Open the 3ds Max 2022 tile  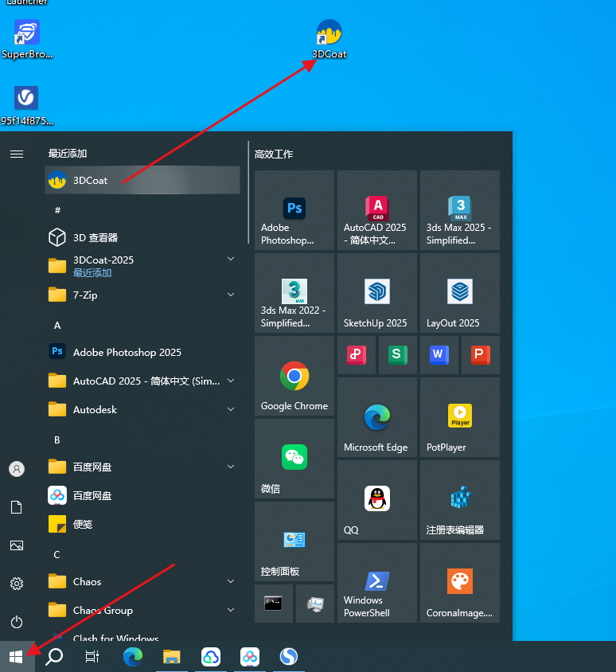tap(294, 293)
